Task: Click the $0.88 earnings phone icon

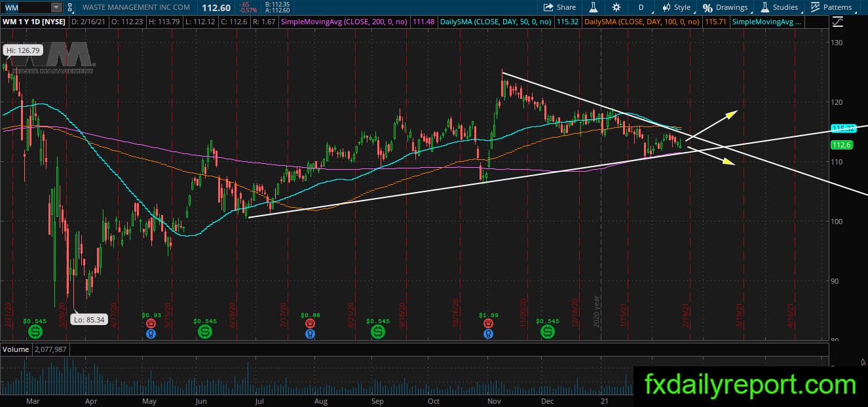Action: click(310, 323)
